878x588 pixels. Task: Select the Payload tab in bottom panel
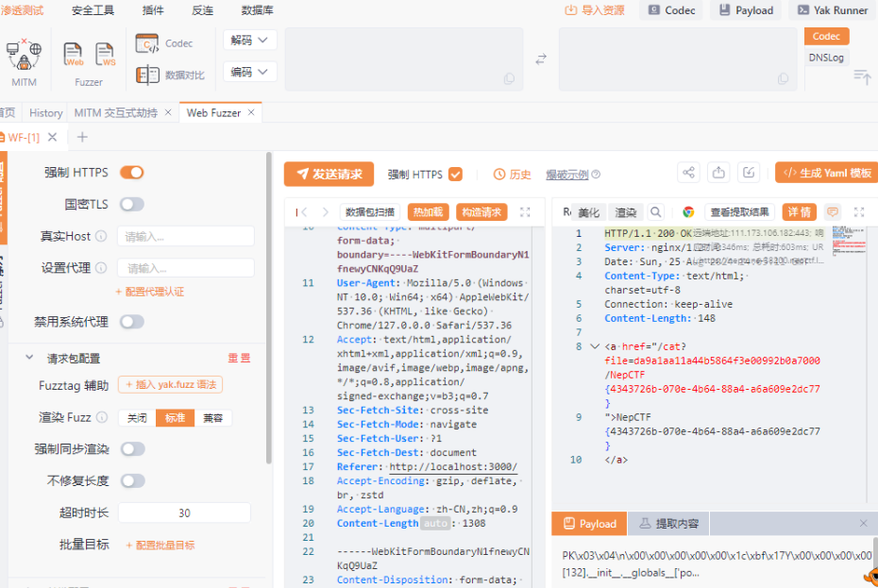[590, 524]
